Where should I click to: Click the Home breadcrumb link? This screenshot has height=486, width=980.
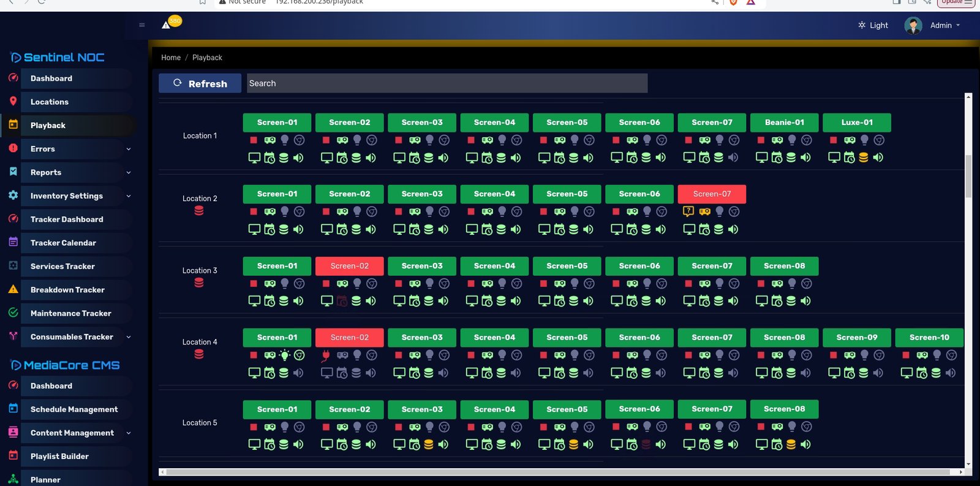(171, 58)
